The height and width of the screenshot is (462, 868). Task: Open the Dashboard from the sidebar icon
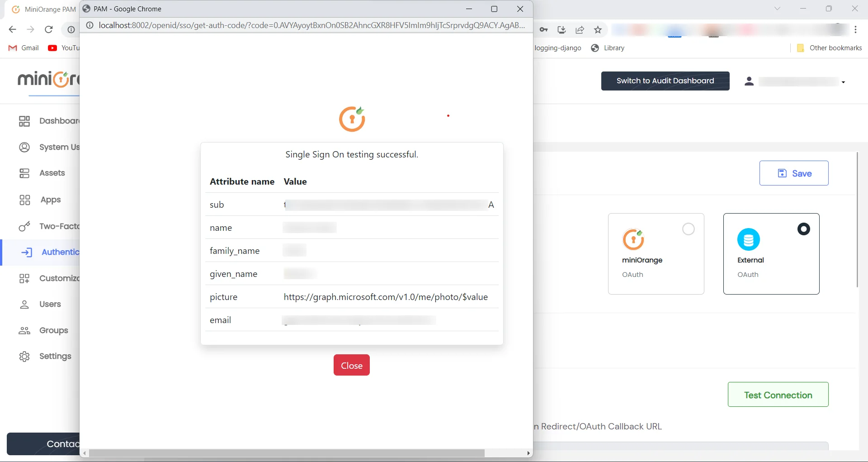pos(24,121)
